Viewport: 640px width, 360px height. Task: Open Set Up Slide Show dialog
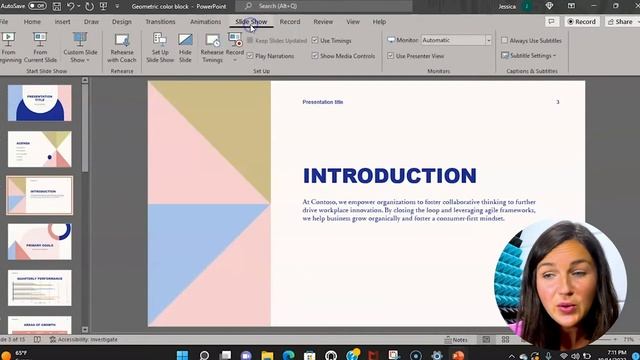[160, 47]
